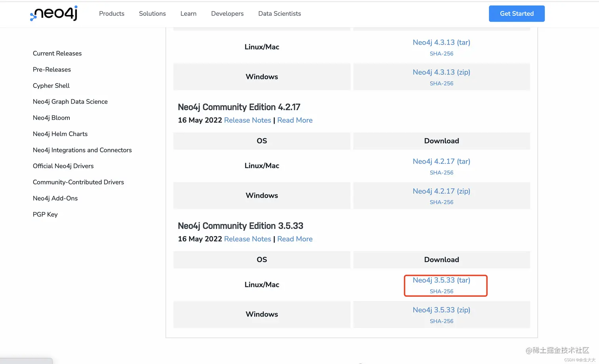Download Neo4j 4.3.13 (zip)
This screenshot has height=364, width=599.
[x=441, y=72]
